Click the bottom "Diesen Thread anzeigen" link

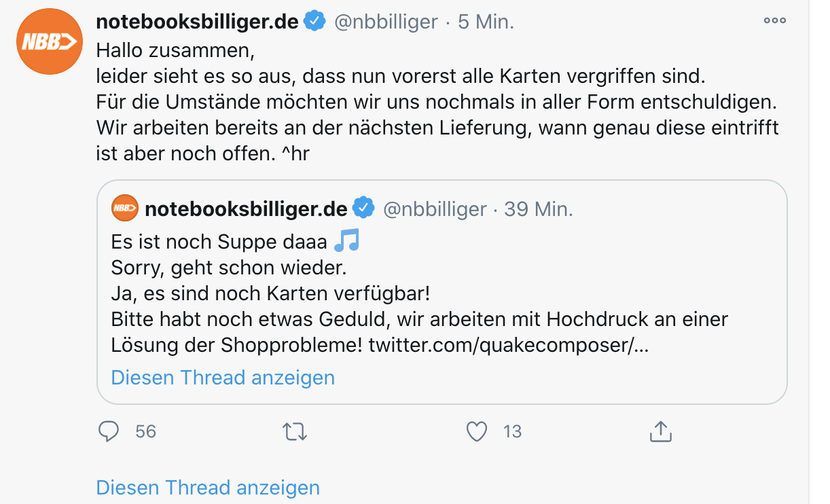208,487
